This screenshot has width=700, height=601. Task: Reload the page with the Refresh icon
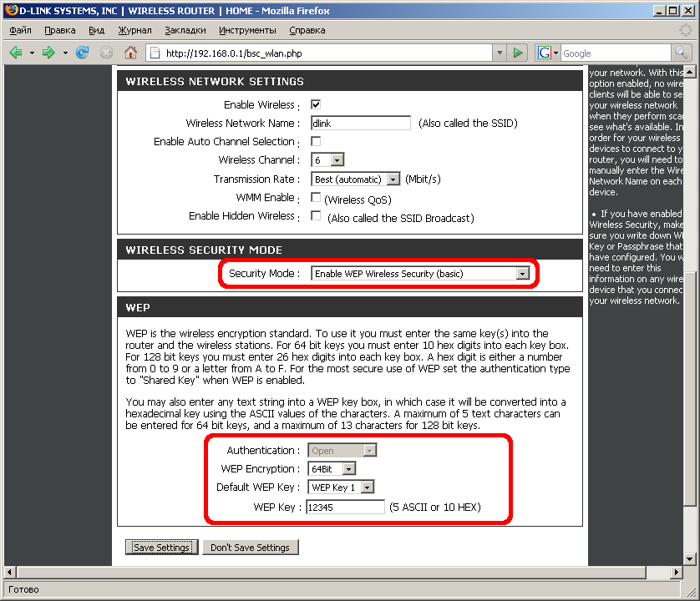tap(83, 53)
